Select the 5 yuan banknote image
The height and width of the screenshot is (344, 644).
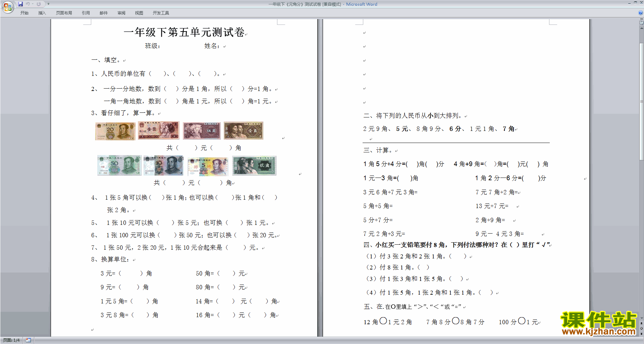click(x=208, y=166)
